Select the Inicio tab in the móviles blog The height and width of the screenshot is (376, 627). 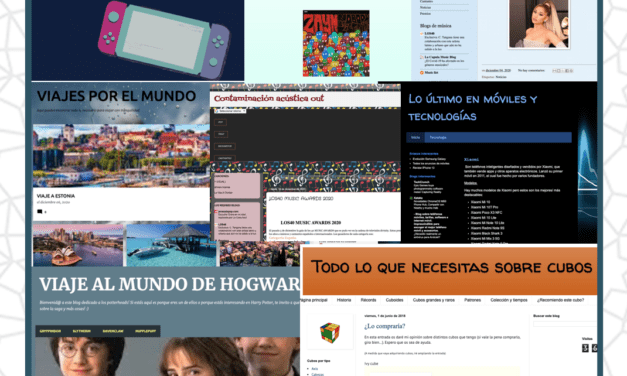pyautogui.click(x=415, y=138)
